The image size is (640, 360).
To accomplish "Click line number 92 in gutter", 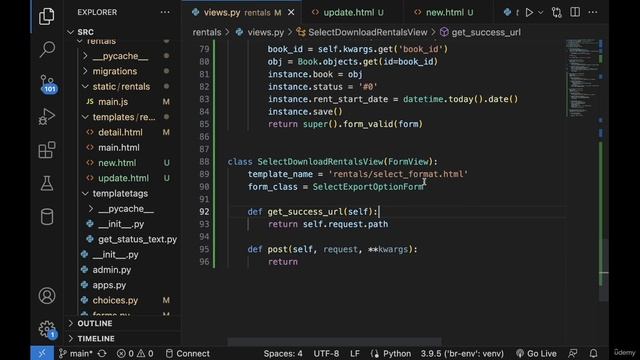I will (204, 212).
